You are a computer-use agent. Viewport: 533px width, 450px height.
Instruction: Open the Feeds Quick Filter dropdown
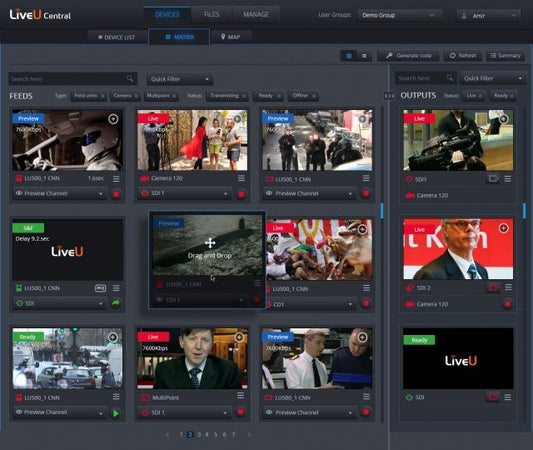[x=179, y=79]
